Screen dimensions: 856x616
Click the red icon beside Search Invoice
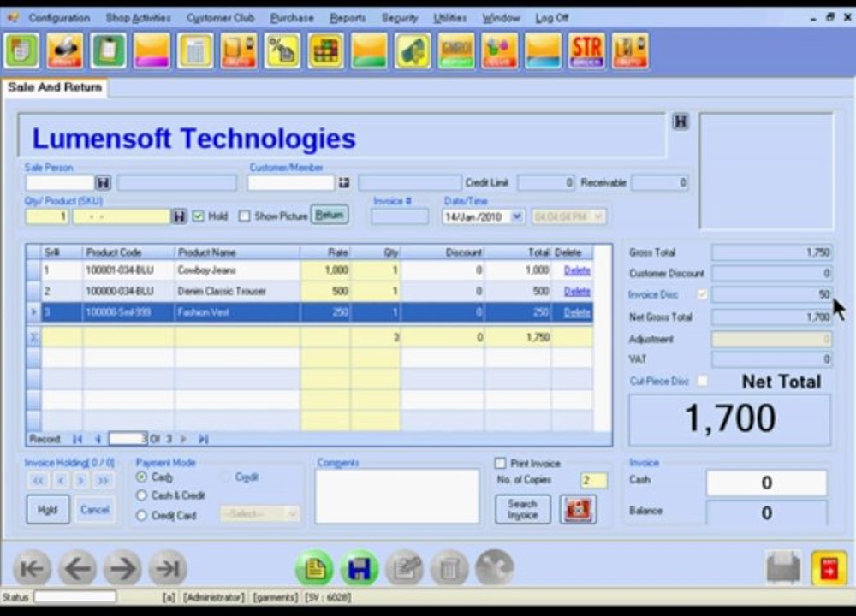coord(578,509)
